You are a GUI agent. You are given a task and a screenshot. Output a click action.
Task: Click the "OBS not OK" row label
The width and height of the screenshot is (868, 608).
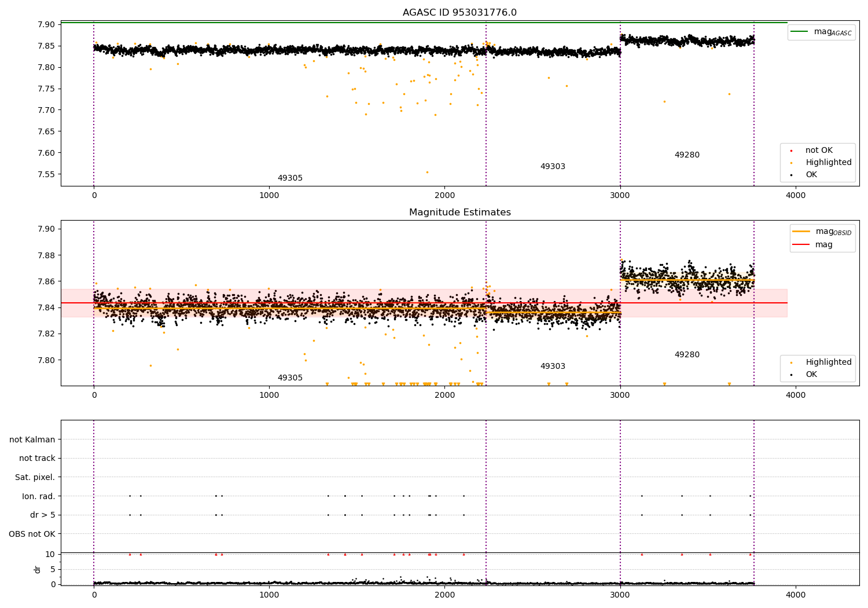(x=32, y=534)
